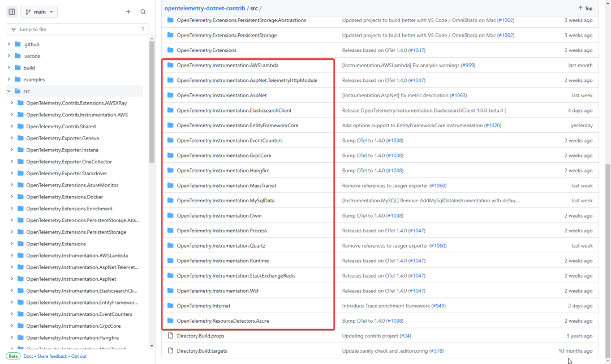Expand the .vscode folder in tree
The height and width of the screenshot is (364, 611).
coord(9,56)
